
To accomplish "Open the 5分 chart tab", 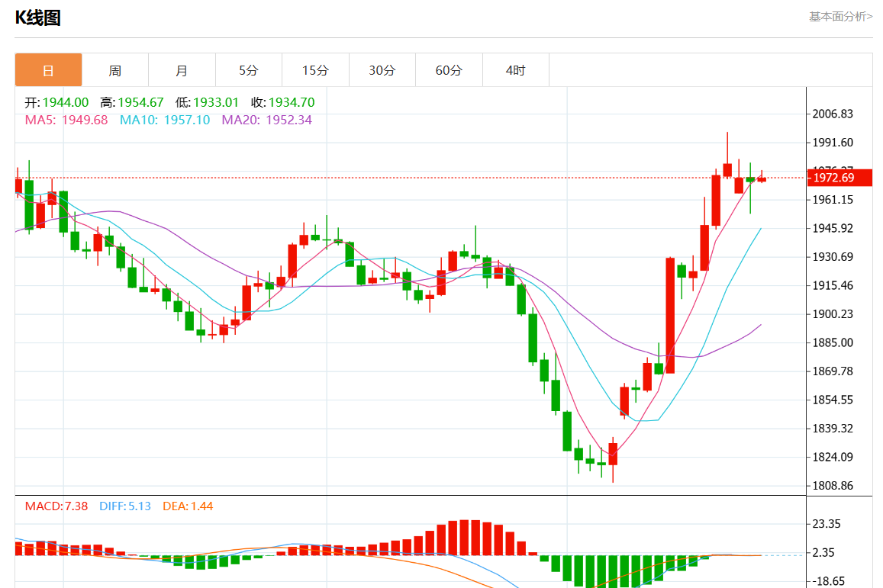I will pyautogui.click(x=248, y=70).
